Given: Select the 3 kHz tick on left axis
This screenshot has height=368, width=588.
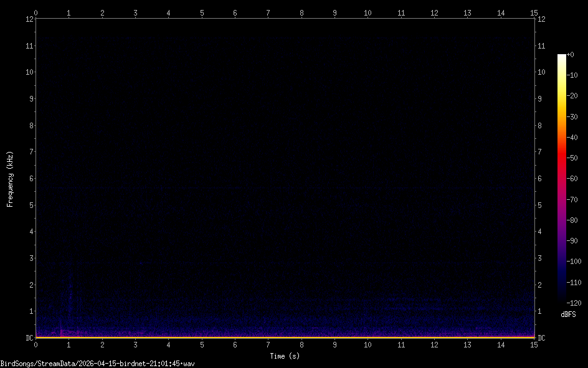Looking at the screenshot, I should (x=29, y=258).
